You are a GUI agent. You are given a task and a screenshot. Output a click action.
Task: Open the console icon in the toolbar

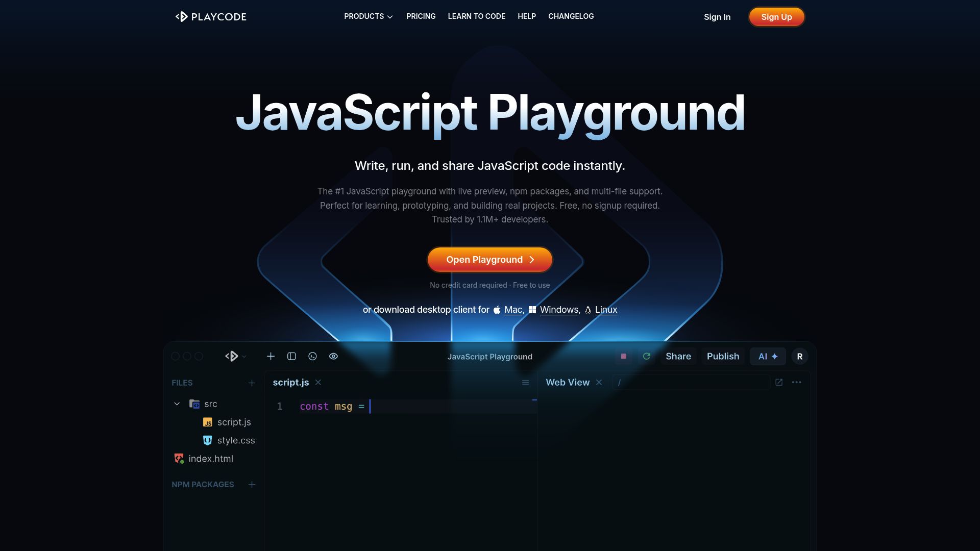tap(312, 356)
